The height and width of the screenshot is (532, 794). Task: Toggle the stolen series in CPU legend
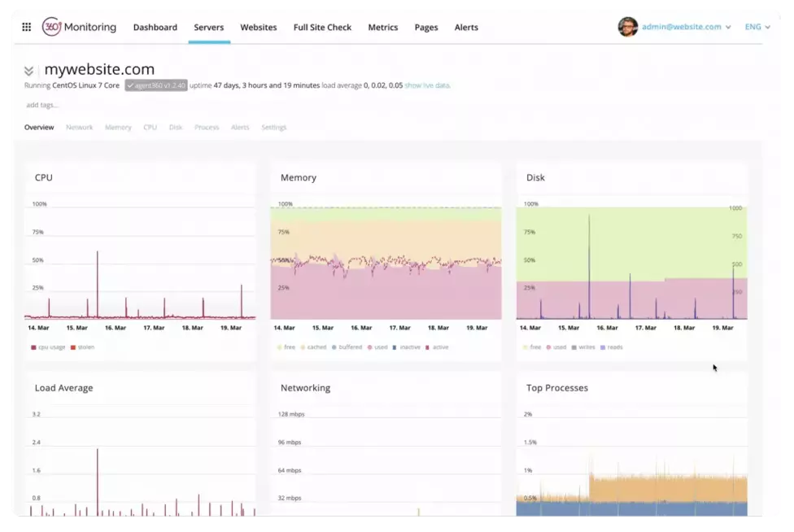pyautogui.click(x=85, y=347)
